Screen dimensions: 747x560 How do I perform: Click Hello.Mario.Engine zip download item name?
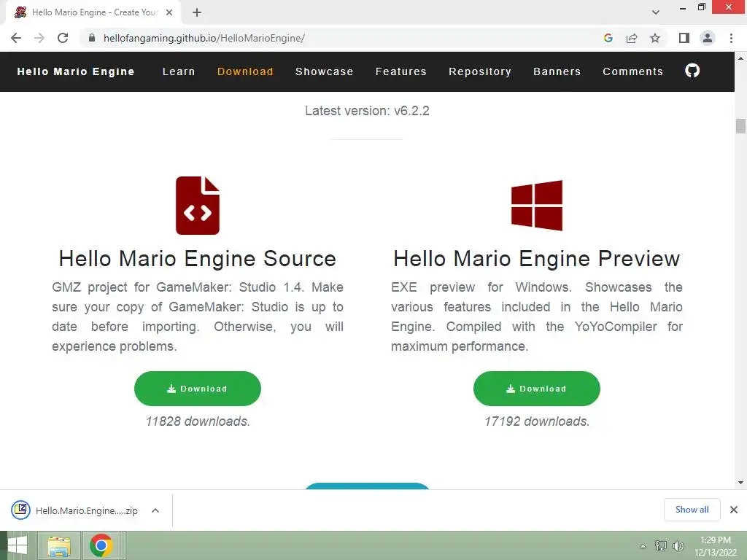pos(87,510)
